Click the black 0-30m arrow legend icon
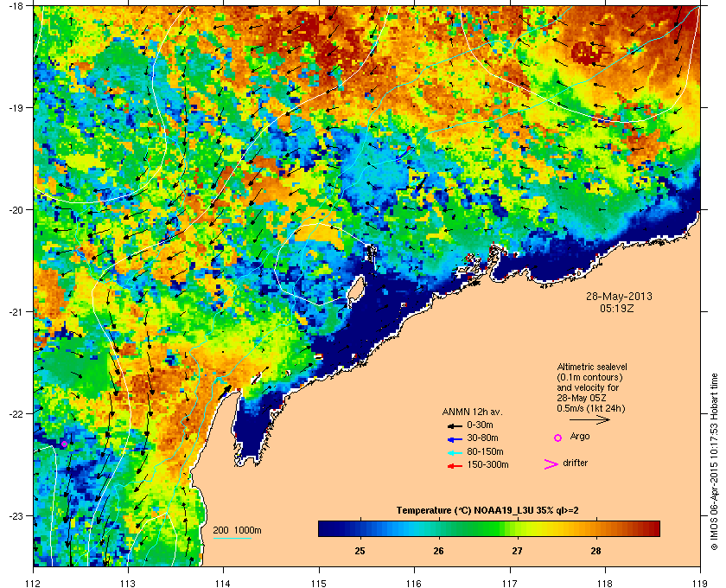Viewport: 726px width, 588px height. [455, 425]
